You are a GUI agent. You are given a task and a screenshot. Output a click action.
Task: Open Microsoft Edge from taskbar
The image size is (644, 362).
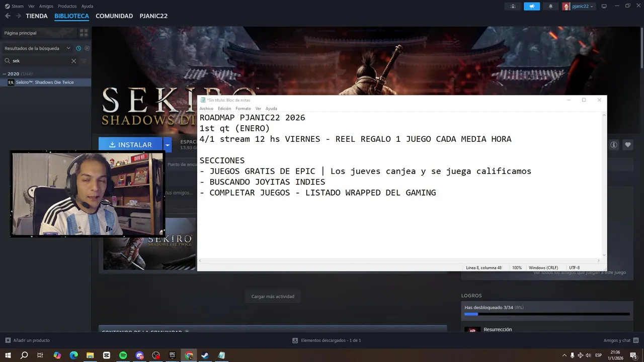click(x=73, y=355)
